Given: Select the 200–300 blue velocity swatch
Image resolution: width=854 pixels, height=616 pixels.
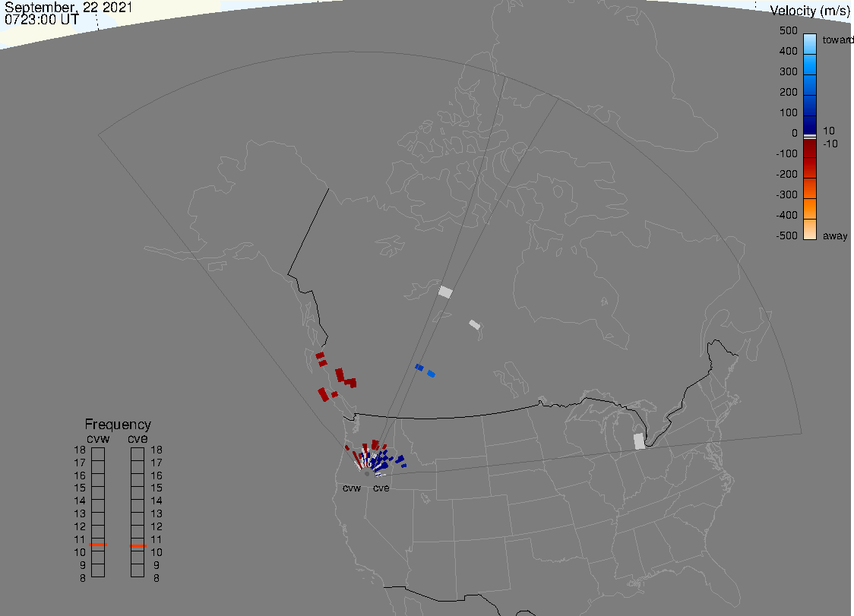Looking at the screenshot, I should coord(810,85).
